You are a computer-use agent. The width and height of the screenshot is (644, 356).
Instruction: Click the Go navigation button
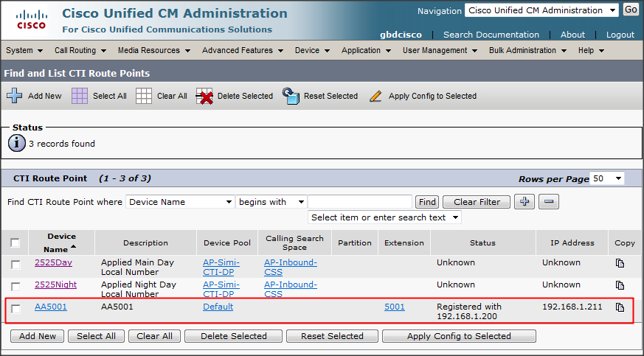[x=631, y=10]
